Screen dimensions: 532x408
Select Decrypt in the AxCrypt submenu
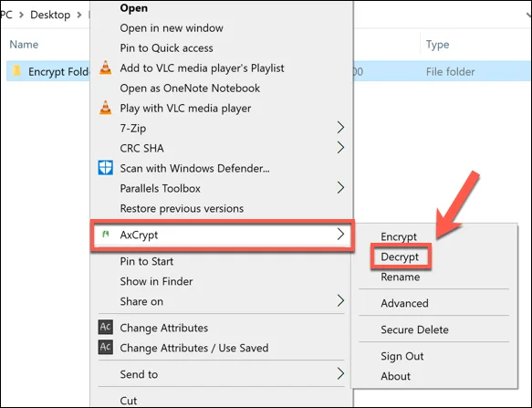400,257
